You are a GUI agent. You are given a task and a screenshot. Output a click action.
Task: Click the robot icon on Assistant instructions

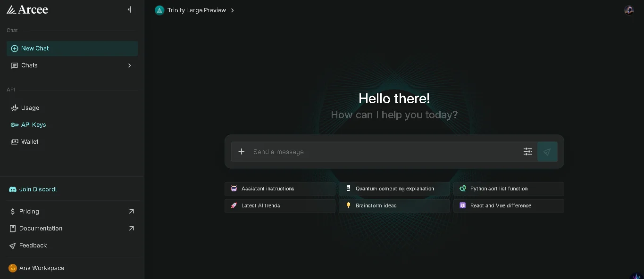(x=234, y=189)
